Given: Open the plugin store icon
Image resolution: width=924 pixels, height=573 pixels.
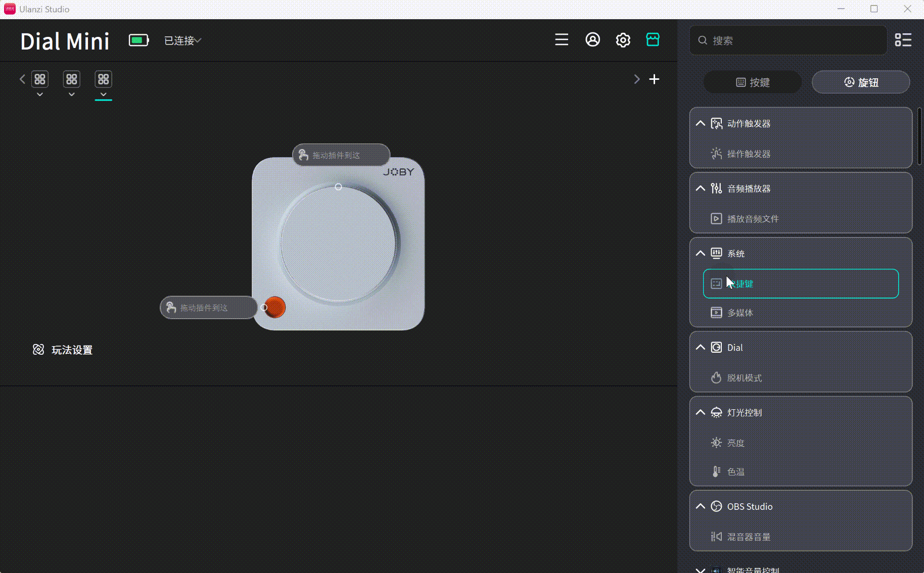Looking at the screenshot, I should pyautogui.click(x=653, y=40).
